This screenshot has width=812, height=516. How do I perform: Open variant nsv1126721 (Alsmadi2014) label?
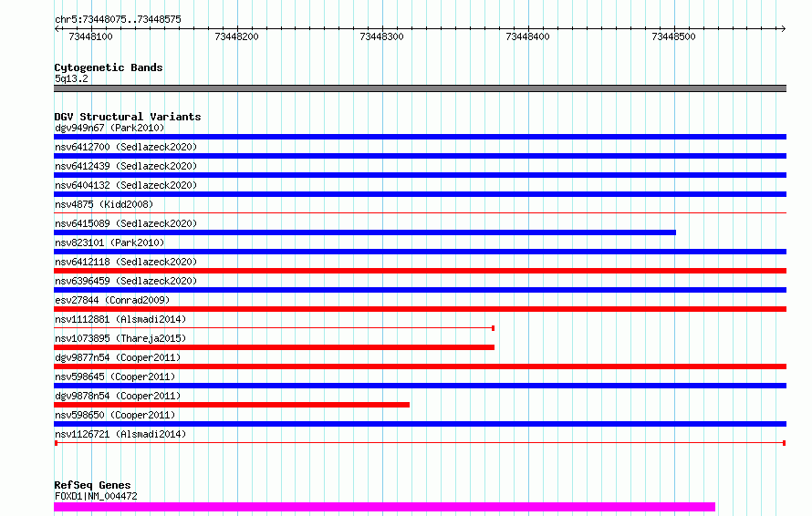[120, 434]
